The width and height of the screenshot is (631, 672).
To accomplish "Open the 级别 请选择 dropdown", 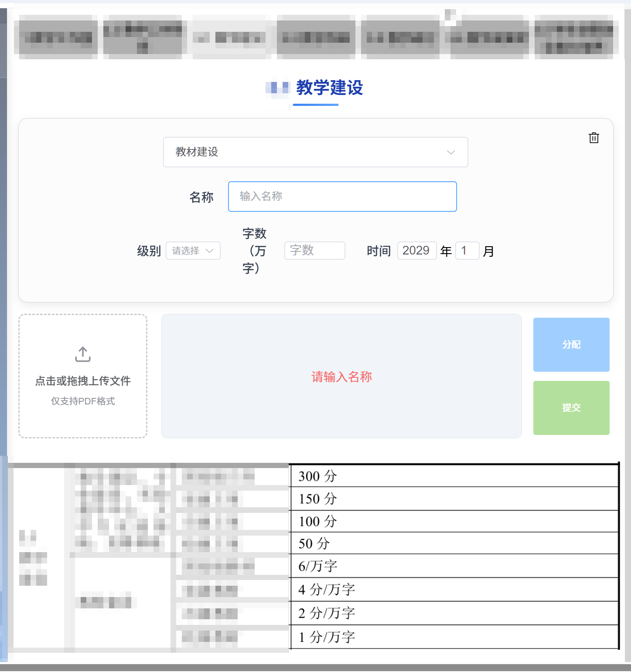I will (x=193, y=251).
